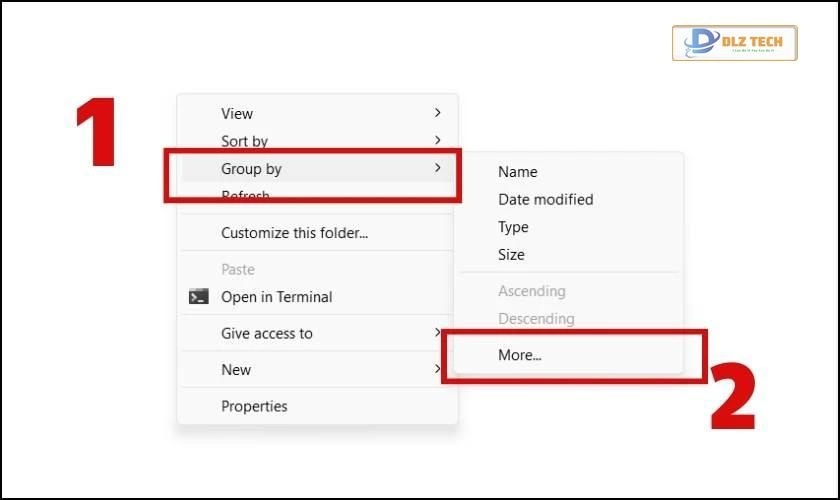Group files by Name
The image size is (840, 500).
[x=517, y=172]
